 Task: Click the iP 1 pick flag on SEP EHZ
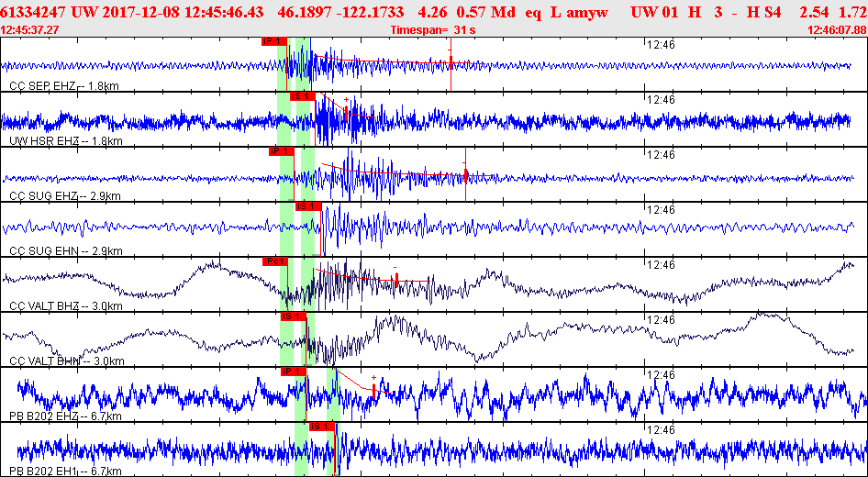[274, 40]
